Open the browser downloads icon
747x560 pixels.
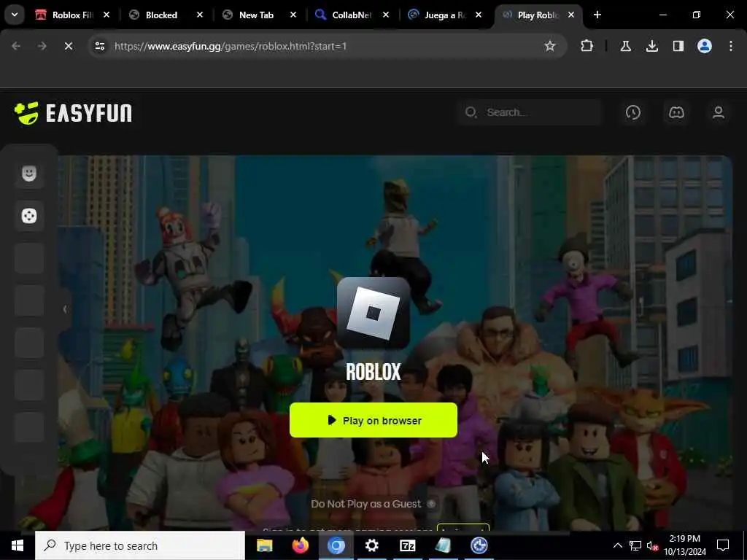tap(651, 46)
